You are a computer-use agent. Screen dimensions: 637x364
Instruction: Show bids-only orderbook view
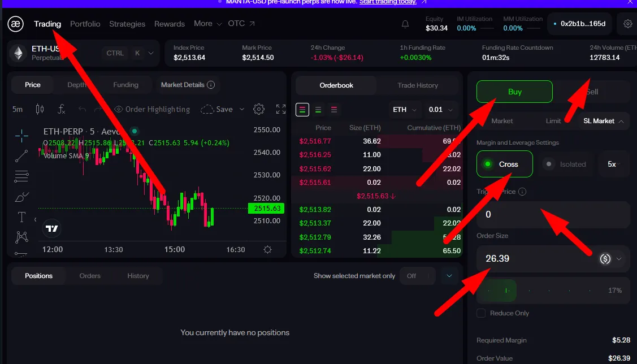coord(318,110)
